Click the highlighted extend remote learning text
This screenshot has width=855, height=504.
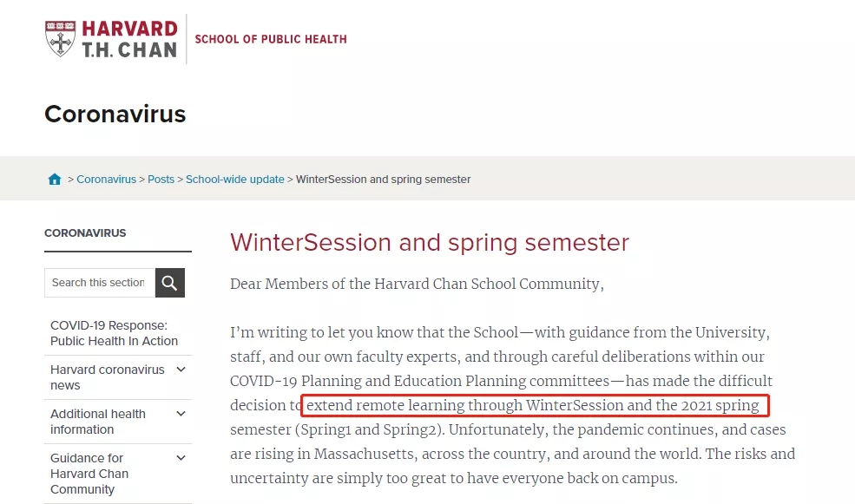click(534, 405)
